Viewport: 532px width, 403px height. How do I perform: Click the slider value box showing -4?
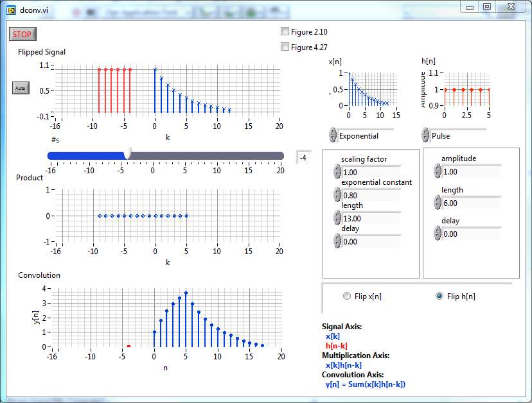(x=302, y=157)
